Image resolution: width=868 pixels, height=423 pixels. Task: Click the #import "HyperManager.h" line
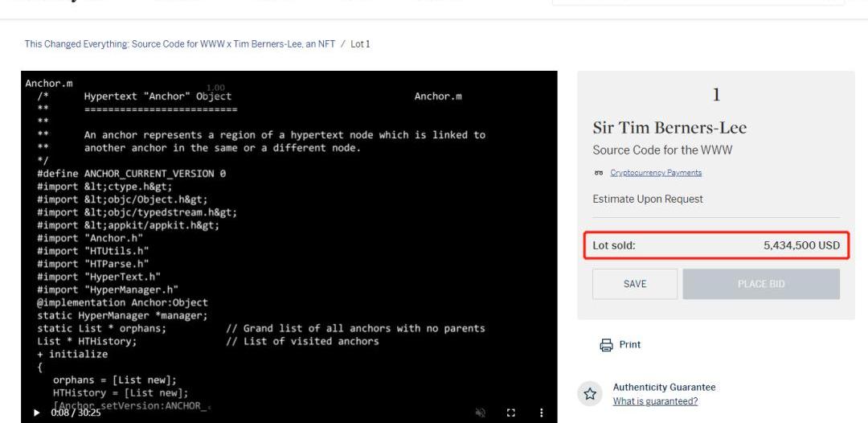pos(108,290)
